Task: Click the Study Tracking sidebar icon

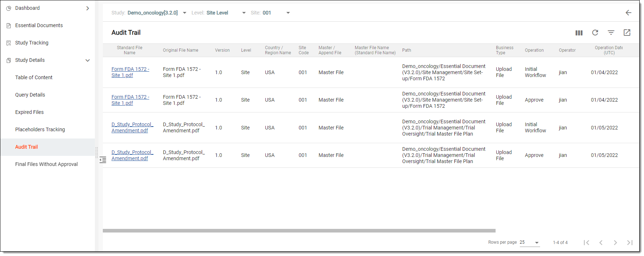Action: tap(9, 43)
